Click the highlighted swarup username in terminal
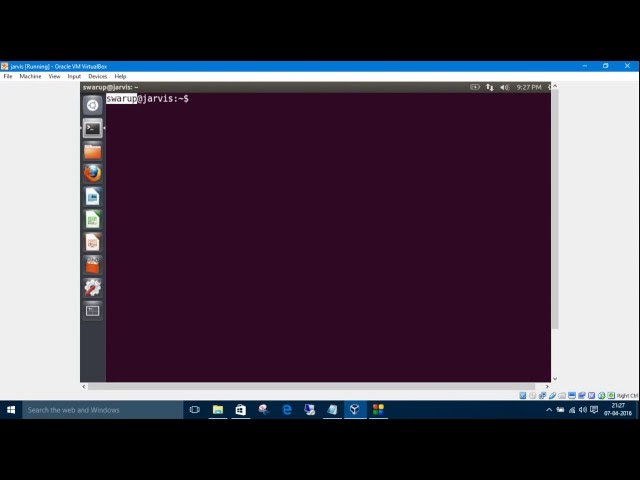This screenshot has width=640, height=480. [x=121, y=98]
